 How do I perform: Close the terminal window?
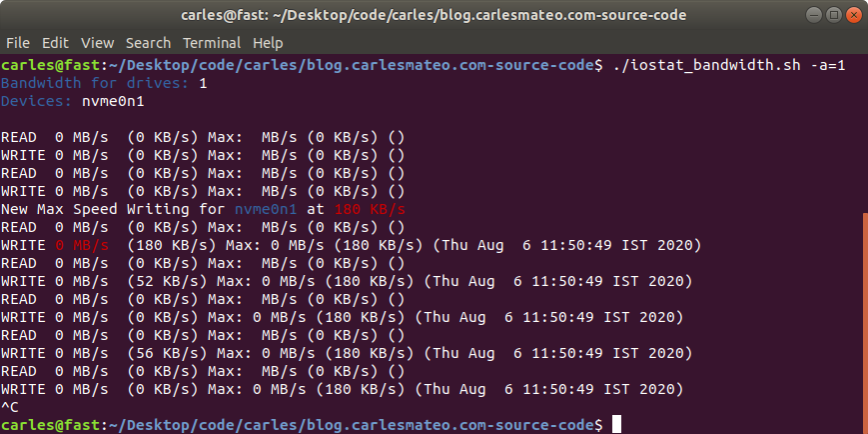click(853, 15)
